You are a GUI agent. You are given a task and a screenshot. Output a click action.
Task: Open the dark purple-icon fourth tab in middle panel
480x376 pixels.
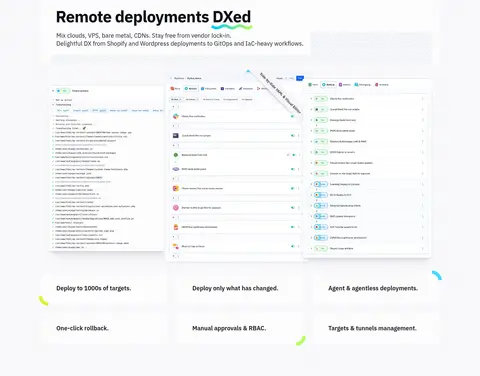(228, 89)
